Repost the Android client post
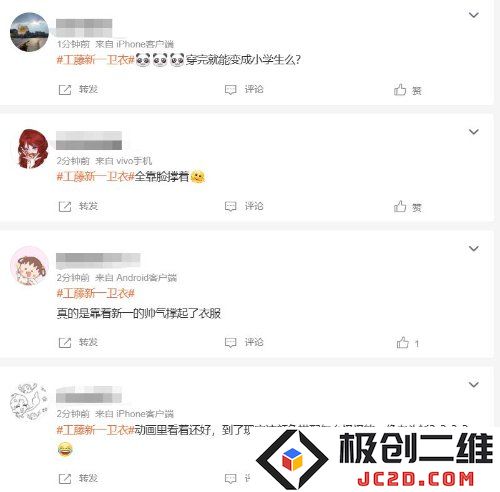The width and height of the screenshot is (500, 492). 65,343
